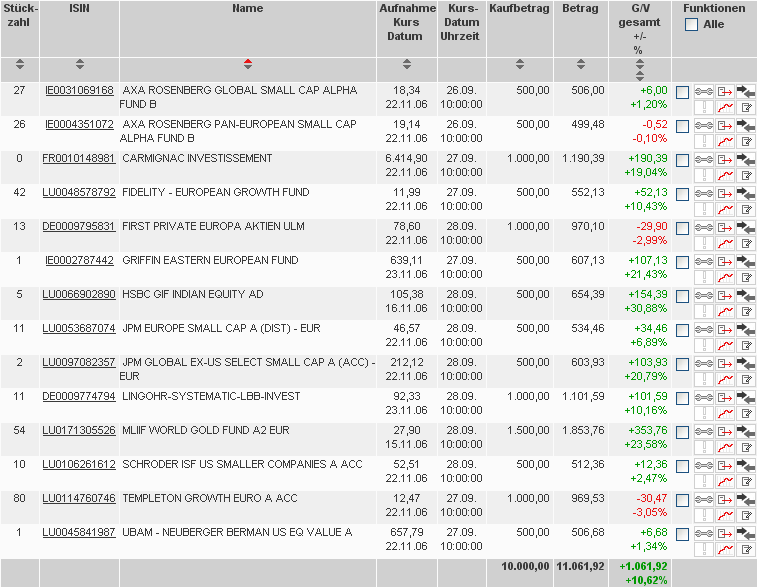The height and width of the screenshot is (587, 757).
Task: Click trade arrows icon for Griffin Eastern European Fund
Action: coord(746,261)
